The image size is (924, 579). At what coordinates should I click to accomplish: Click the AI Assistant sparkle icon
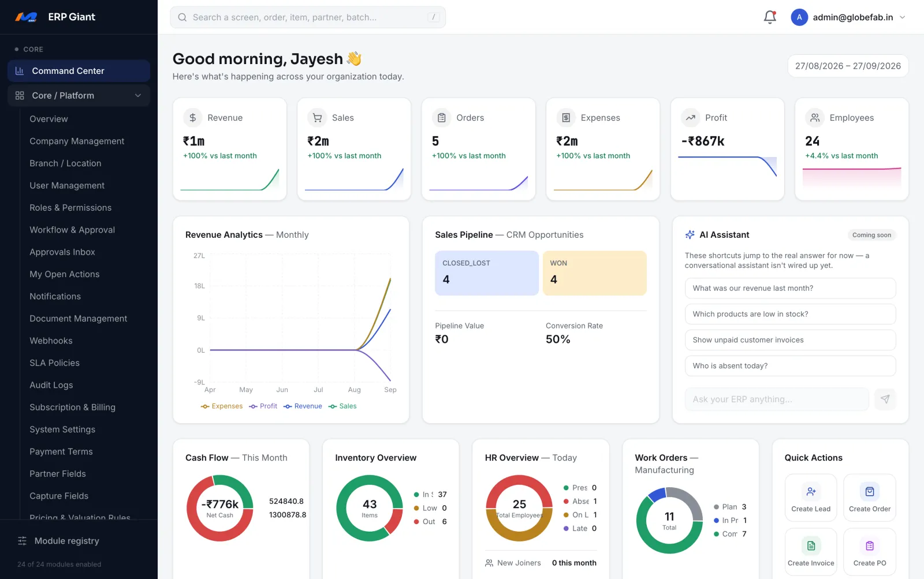pos(690,235)
